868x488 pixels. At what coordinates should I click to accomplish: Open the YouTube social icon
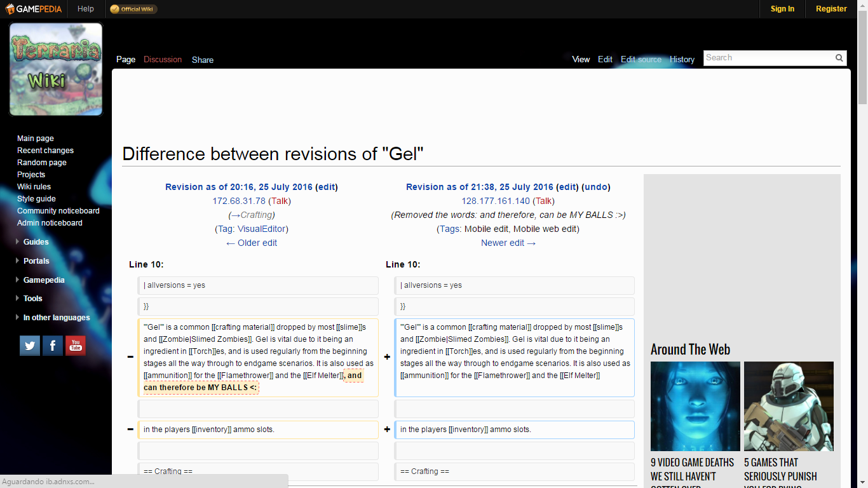click(x=76, y=345)
